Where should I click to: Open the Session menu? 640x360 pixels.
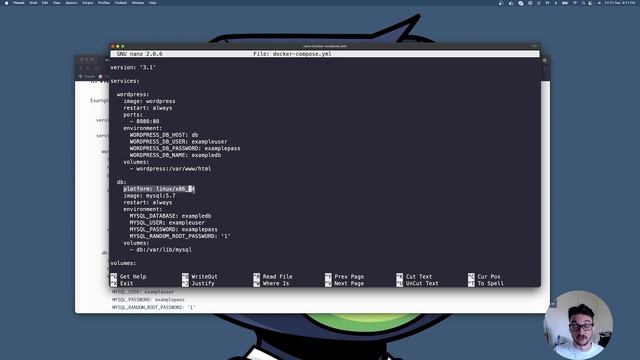tap(71, 3)
